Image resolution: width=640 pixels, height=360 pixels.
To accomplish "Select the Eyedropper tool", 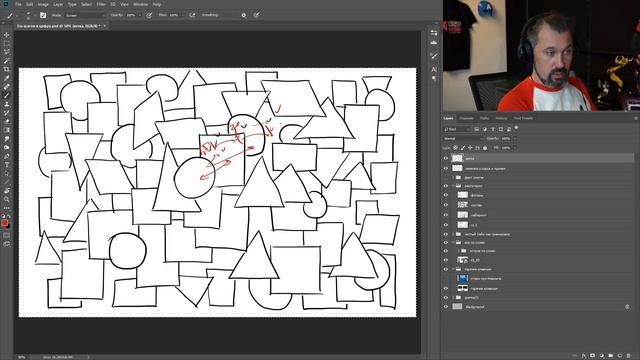I will point(7,78).
